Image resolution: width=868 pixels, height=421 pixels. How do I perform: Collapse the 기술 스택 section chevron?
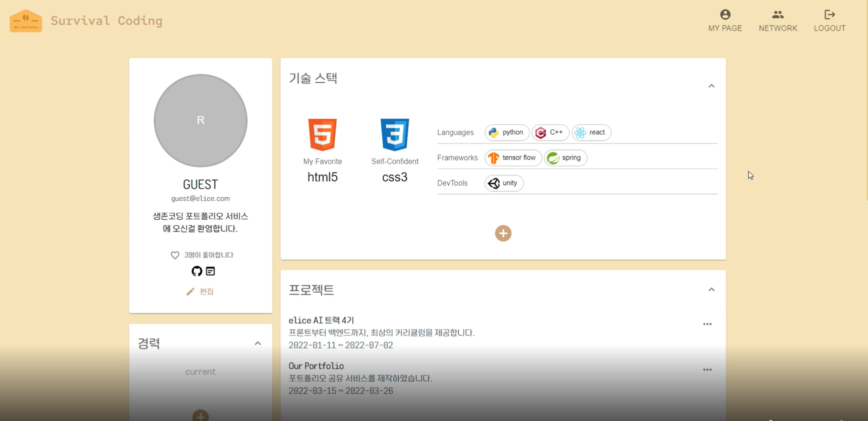click(x=711, y=85)
